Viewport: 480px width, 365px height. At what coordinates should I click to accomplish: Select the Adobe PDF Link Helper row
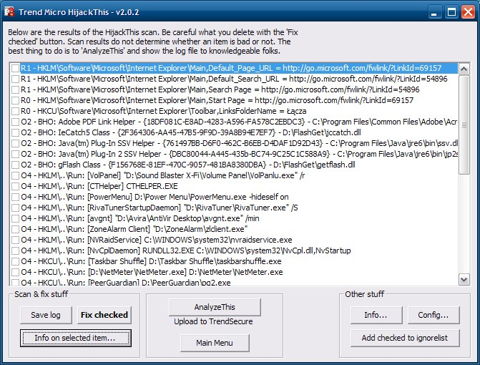(x=239, y=122)
